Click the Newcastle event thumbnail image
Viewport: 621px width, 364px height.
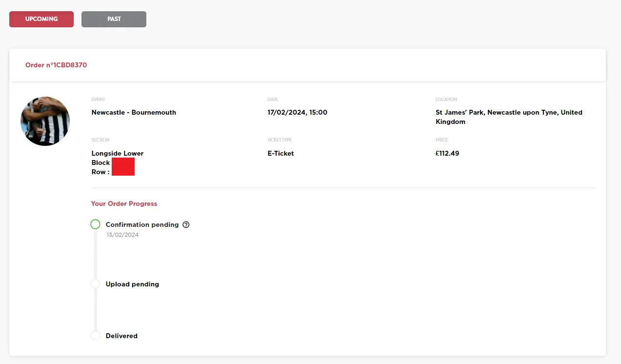pyautogui.click(x=45, y=121)
